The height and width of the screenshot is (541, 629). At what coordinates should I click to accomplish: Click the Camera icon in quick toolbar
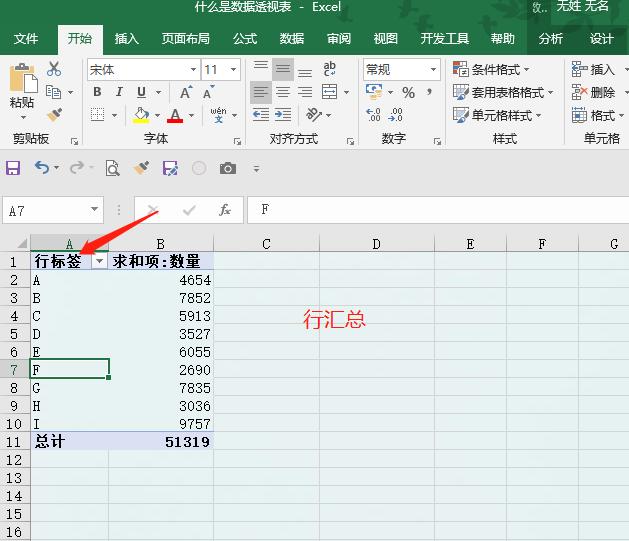click(227, 168)
